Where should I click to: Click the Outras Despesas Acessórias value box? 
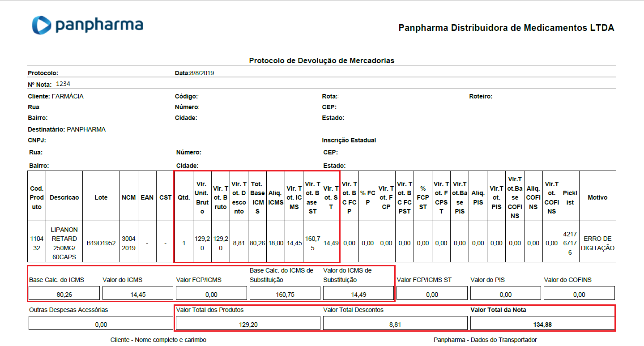click(x=101, y=324)
